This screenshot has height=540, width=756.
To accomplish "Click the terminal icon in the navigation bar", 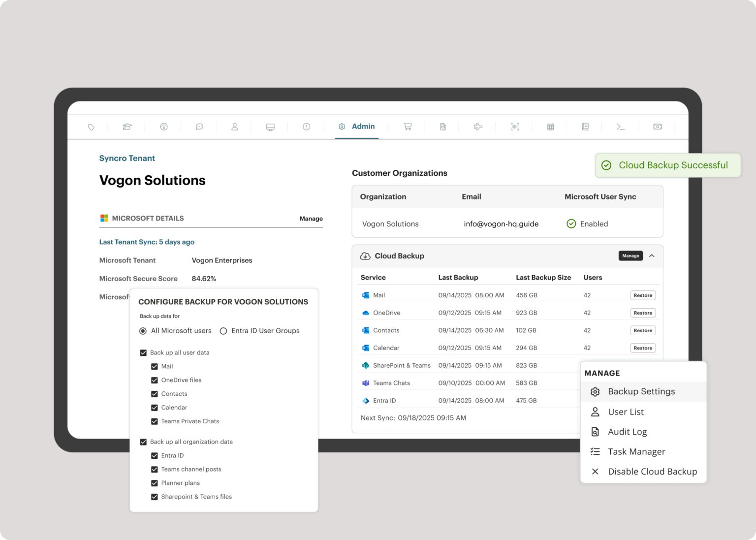I will tap(621, 127).
